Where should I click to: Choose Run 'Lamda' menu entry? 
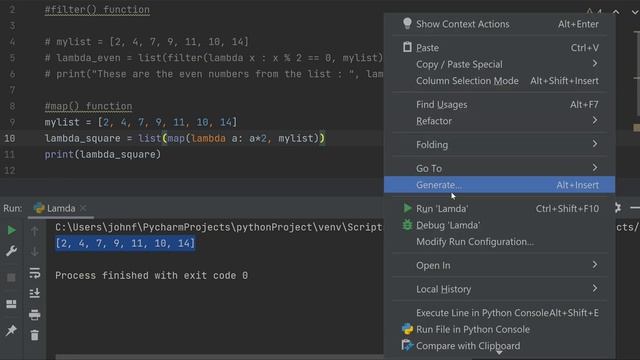[500, 208]
